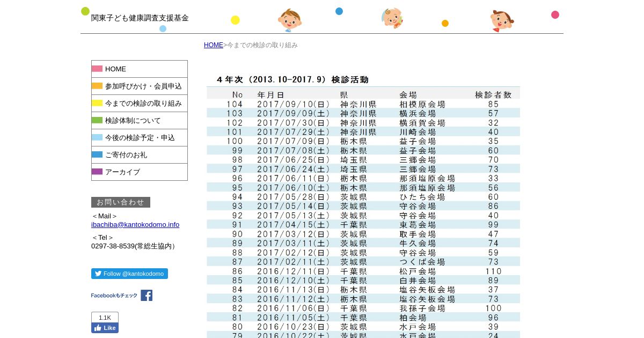Click the Facebook Like button
644x338 pixels.
(105, 328)
